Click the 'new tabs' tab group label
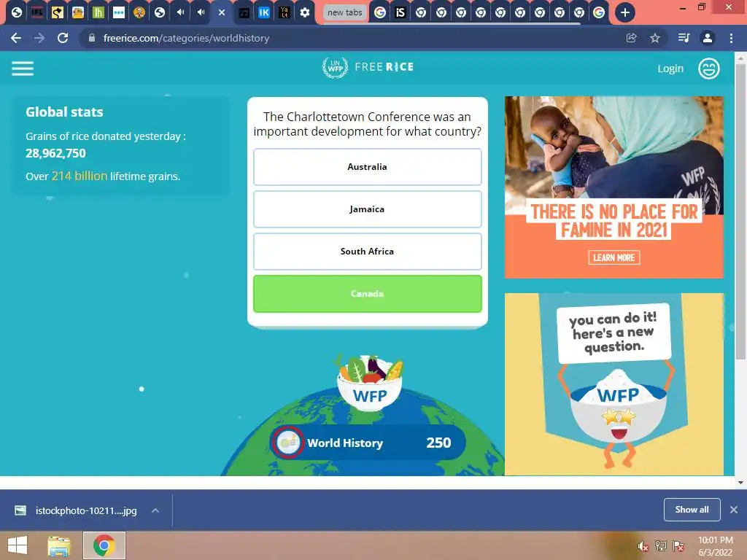This screenshot has width=747, height=560. point(345,12)
